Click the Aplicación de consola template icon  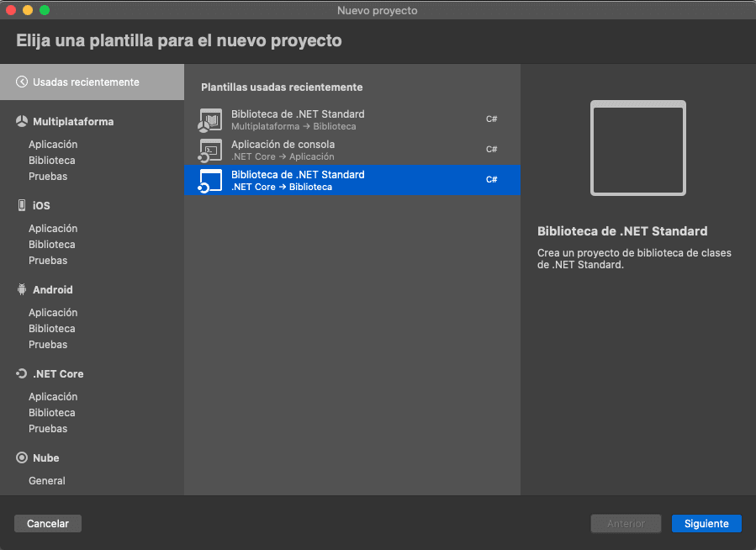click(210, 151)
